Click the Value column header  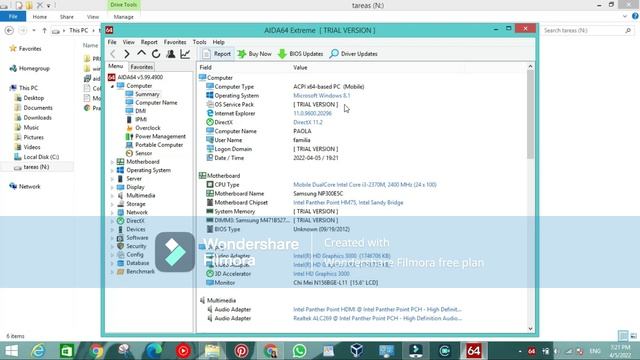[x=300, y=68]
